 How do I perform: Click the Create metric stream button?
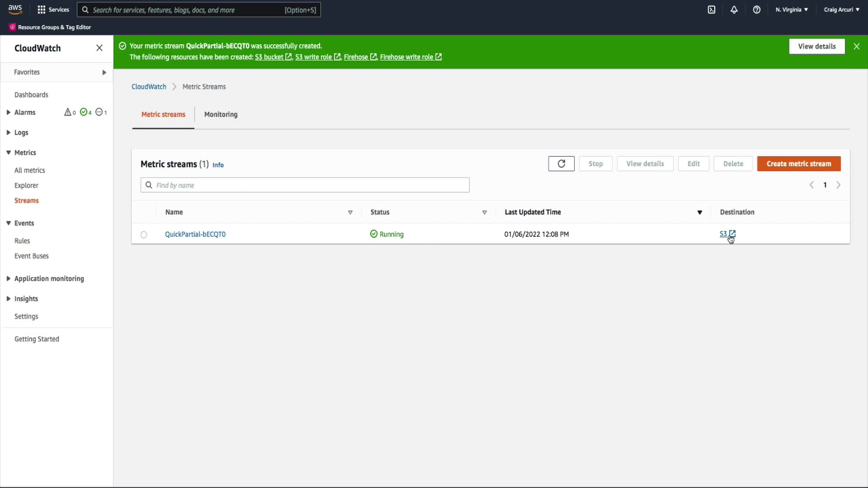[x=798, y=164]
